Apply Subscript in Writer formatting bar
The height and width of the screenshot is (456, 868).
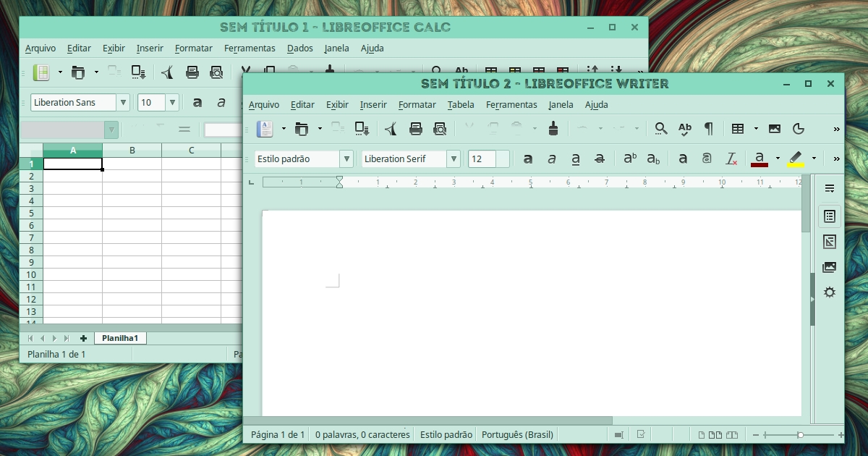[653, 159]
